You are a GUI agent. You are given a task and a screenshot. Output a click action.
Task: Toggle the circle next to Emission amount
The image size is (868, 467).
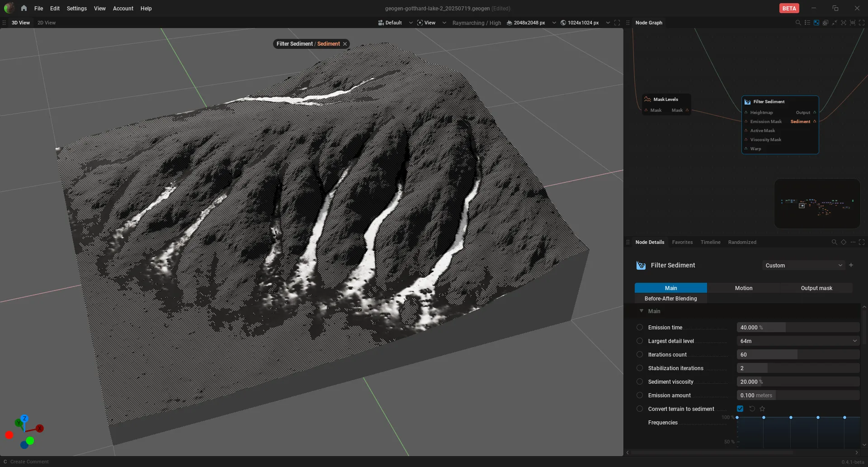[x=640, y=395]
